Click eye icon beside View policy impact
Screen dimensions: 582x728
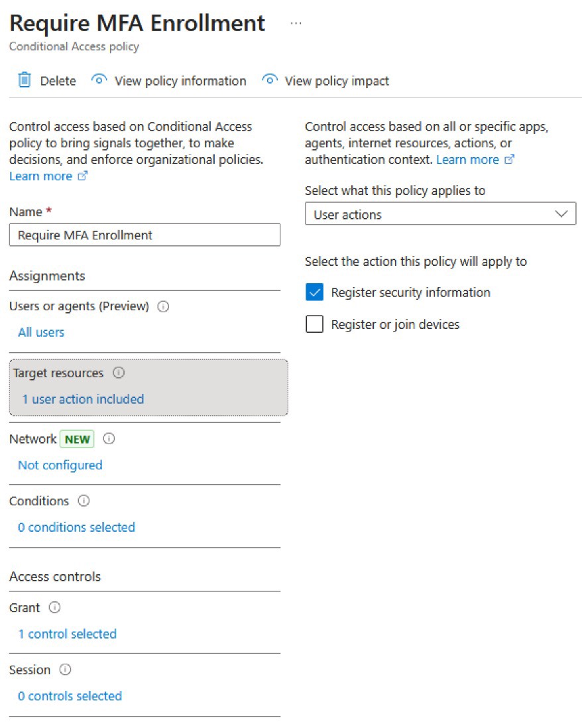tap(270, 80)
